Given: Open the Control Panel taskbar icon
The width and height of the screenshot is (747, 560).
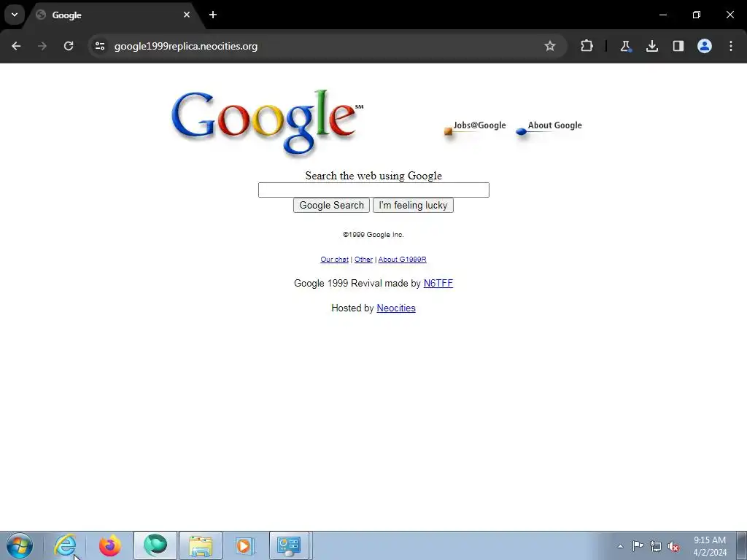Looking at the screenshot, I should (x=289, y=545).
